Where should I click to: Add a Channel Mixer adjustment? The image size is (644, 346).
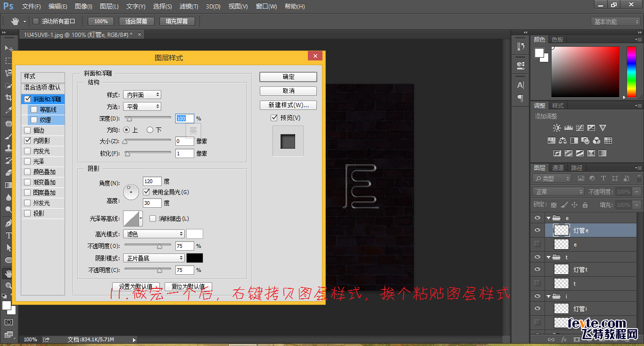coord(597,140)
